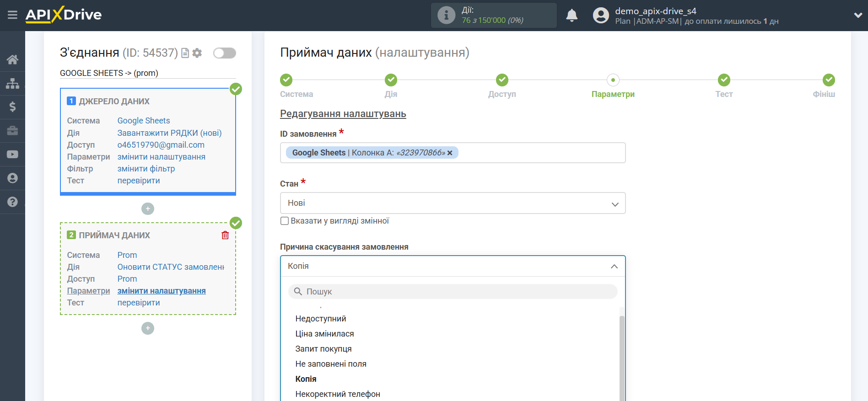Click the ПРИЙМАЧ ДАНИХ header
Viewport: 868px width, 401px height.
[114, 235]
